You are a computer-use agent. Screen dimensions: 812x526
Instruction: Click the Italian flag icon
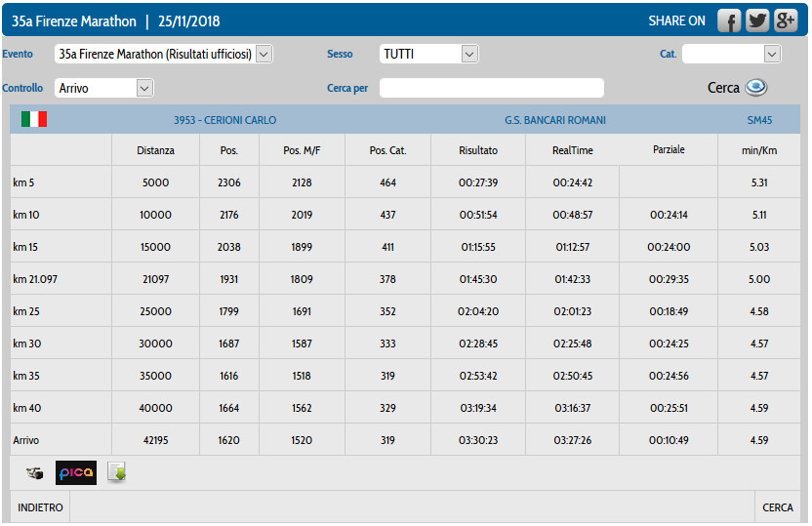point(34,119)
